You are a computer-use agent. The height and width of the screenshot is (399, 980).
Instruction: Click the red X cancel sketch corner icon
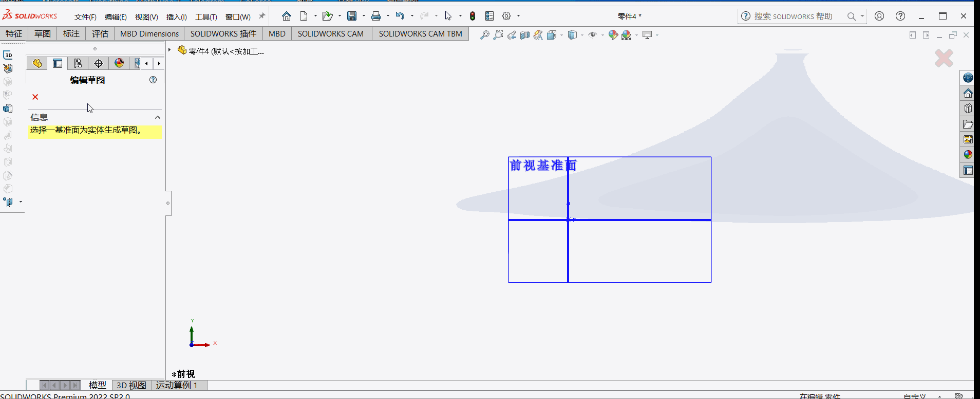944,58
